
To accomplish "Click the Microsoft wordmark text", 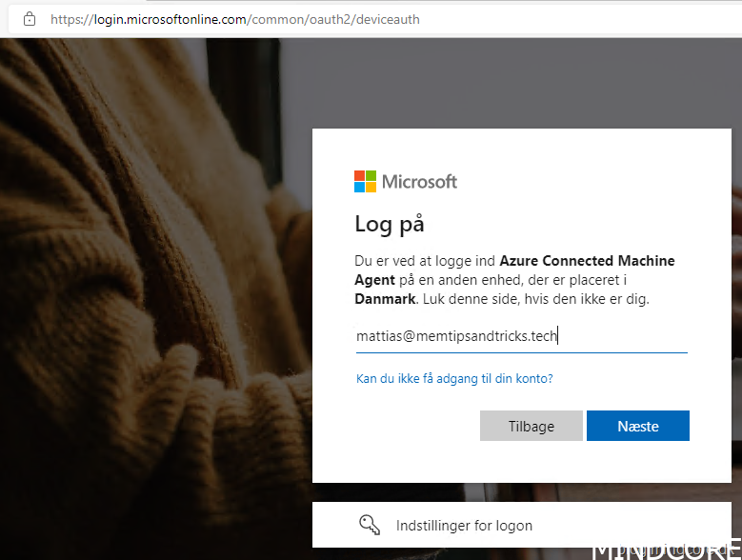I will [419, 181].
